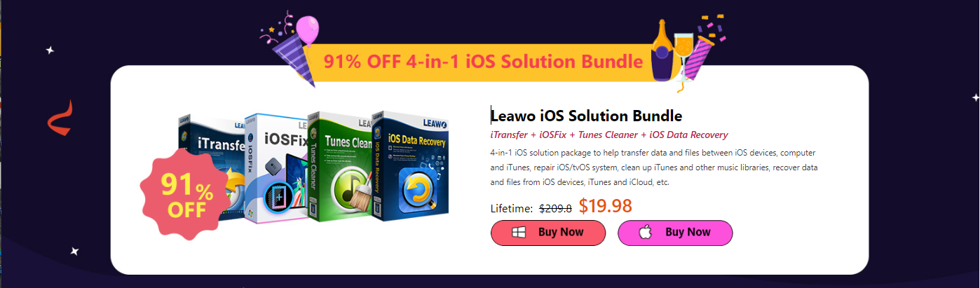Viewport: 980px width, 288px height.
Task: Buy the Mac version with Buy Now
Action: 675,233
